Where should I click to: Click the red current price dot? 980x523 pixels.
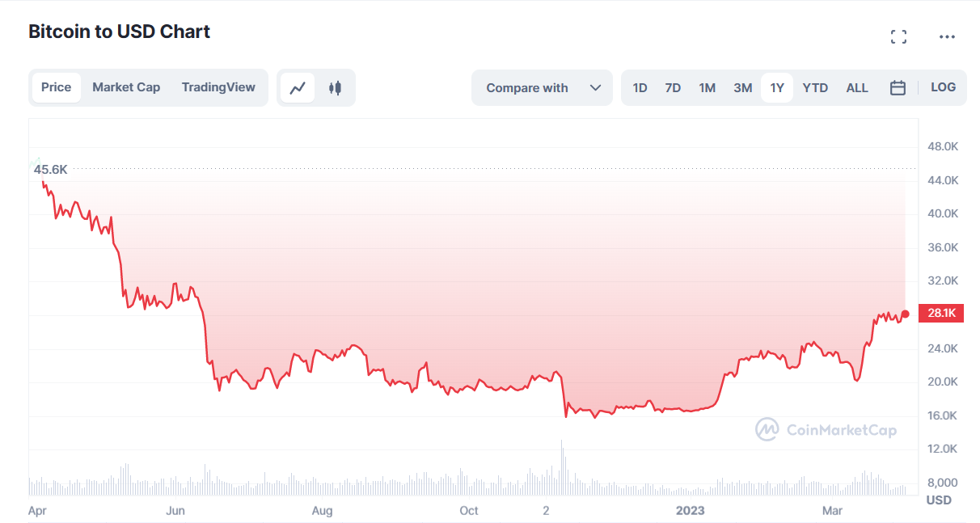coord(906,314)
